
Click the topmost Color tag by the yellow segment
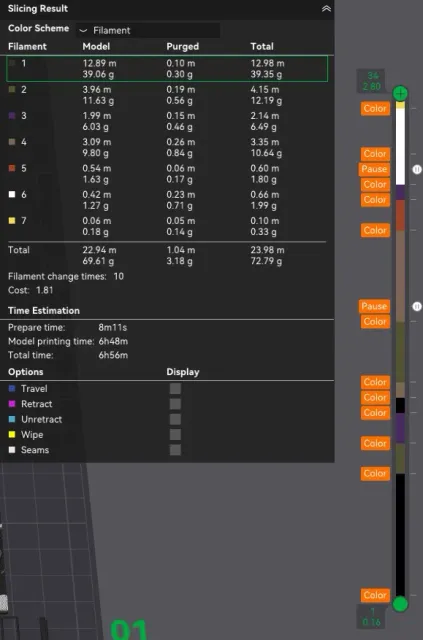(375, 109)
